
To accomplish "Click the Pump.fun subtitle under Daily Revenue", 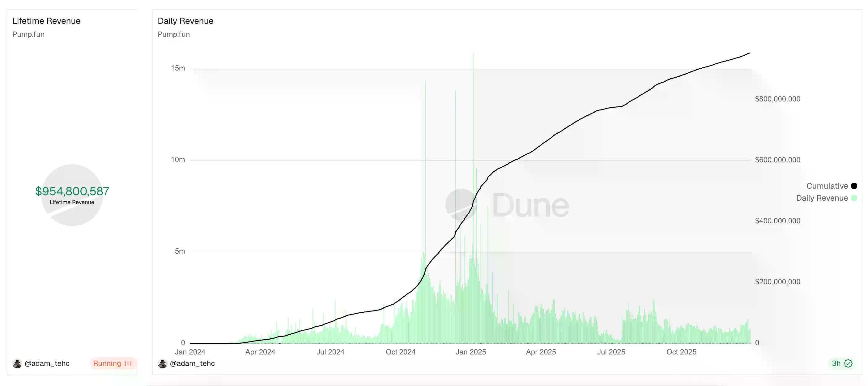I will (173, 34).
